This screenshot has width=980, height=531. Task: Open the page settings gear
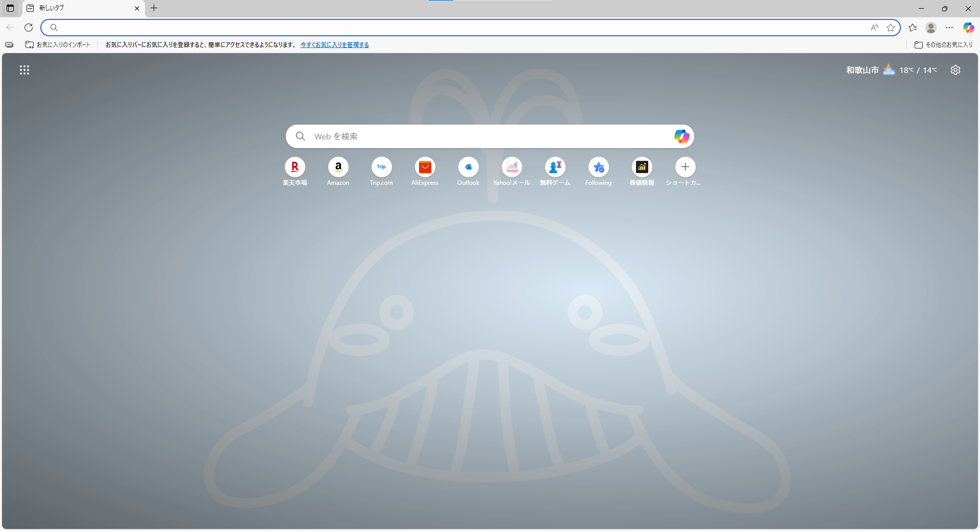tap(955, 70)
